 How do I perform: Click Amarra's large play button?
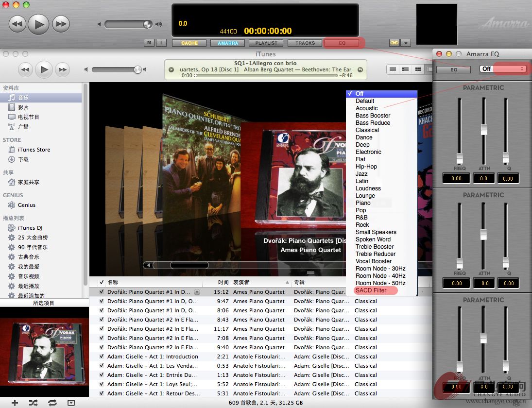38,24
